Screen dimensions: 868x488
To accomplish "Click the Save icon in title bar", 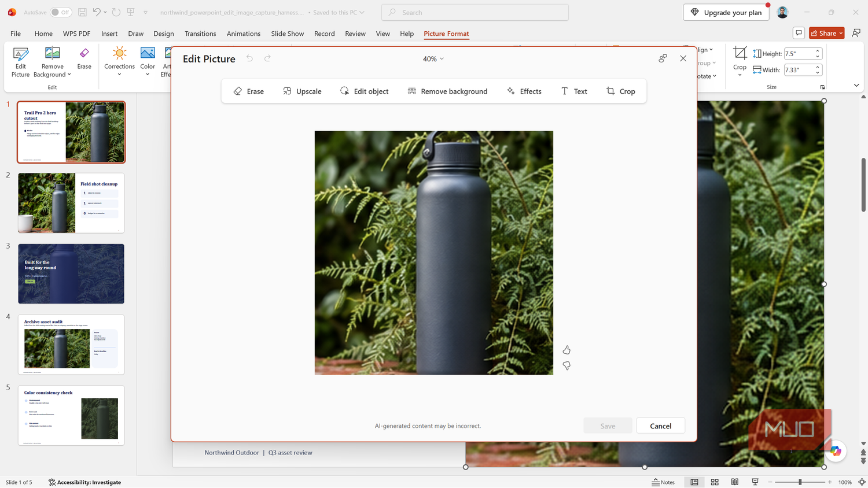I will coord(82,12).
